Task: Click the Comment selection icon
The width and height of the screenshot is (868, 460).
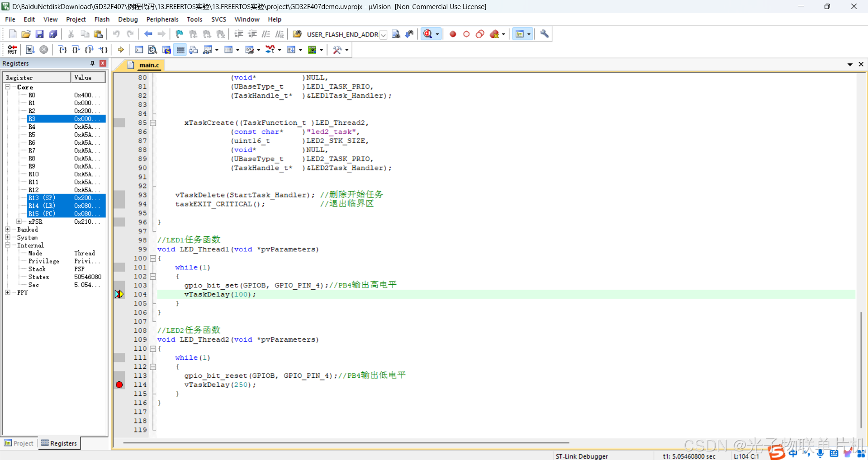Action: (x=266, y=34)
